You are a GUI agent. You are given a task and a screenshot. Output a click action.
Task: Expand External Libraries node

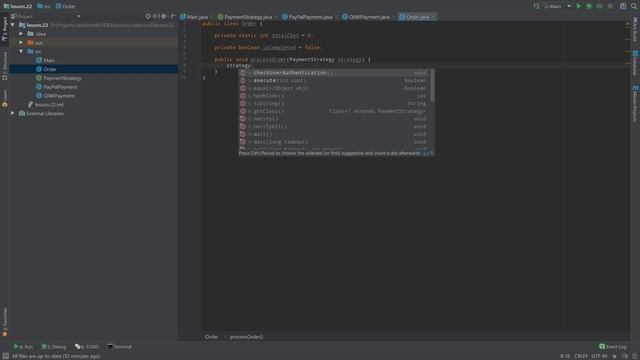pyautogui.click(x=13, y=113)
